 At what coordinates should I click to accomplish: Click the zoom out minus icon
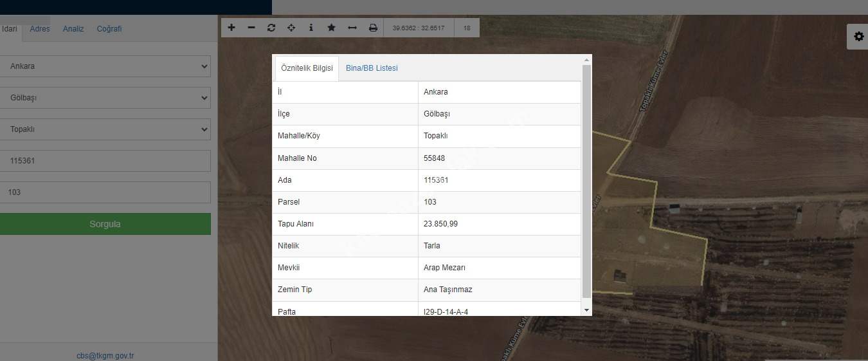tap(251, 28)
